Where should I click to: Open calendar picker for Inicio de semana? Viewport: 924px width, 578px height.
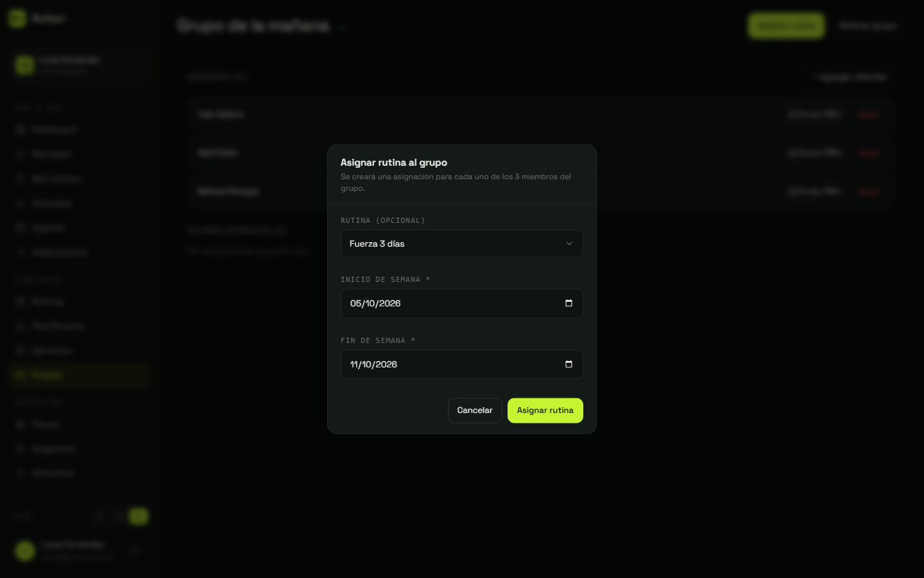pos(569,303)
